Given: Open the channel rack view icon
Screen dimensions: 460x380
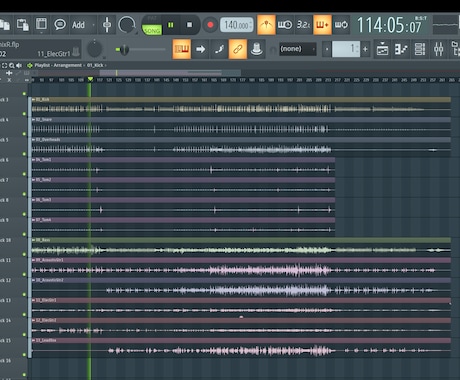Looking at the screenshot, I should click(x=420, y=49).
